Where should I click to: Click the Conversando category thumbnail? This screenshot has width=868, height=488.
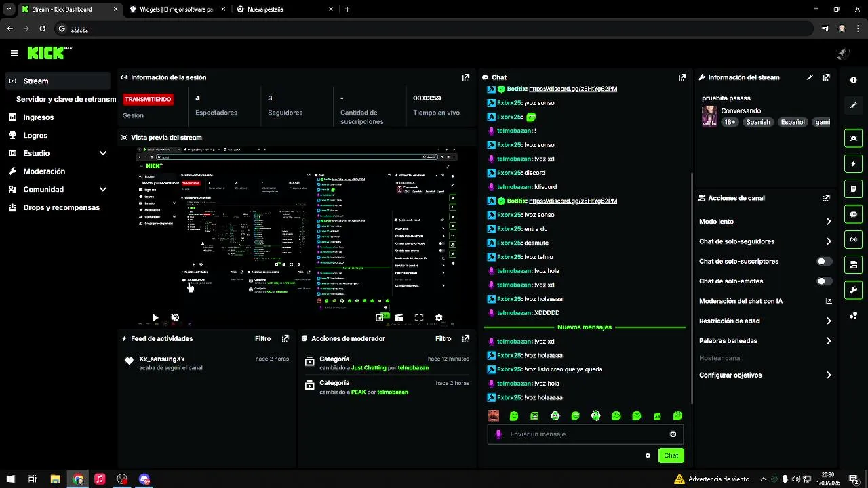coord(709,116)
